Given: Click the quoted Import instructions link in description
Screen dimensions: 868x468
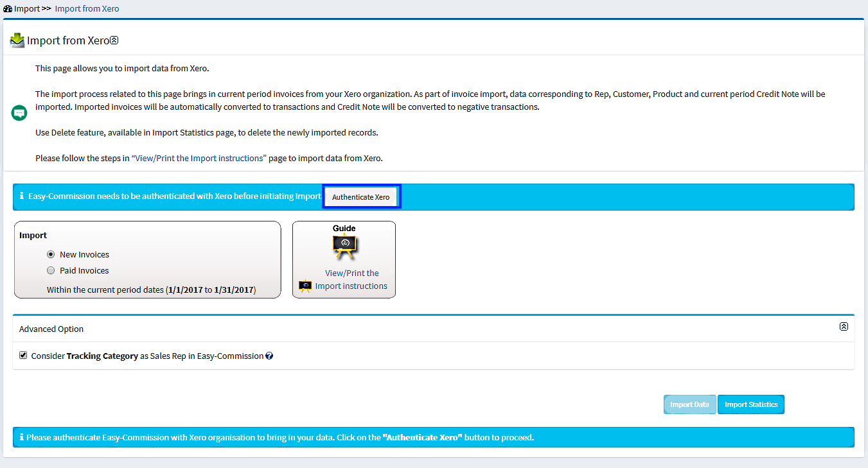Looking at the screenshot, I should coord(199,158).
